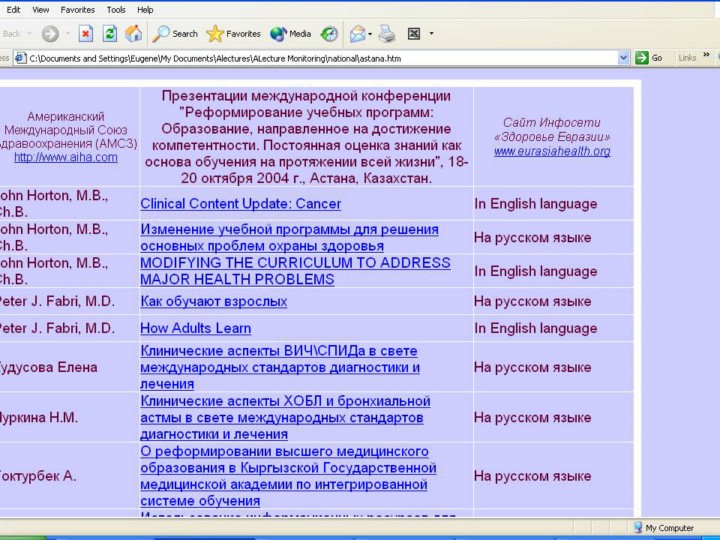This screenshot has width=720, height=540.
Task: Open the Media toolbar button
Action: pos(290,33)
